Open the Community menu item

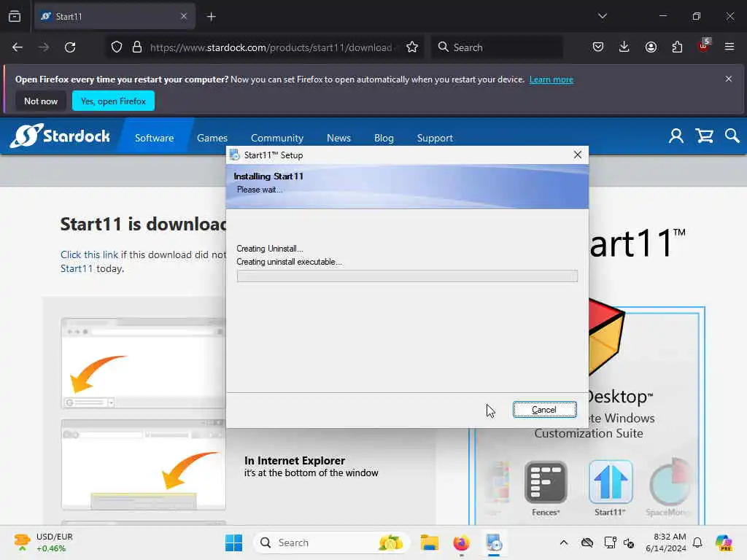(277, 138)
